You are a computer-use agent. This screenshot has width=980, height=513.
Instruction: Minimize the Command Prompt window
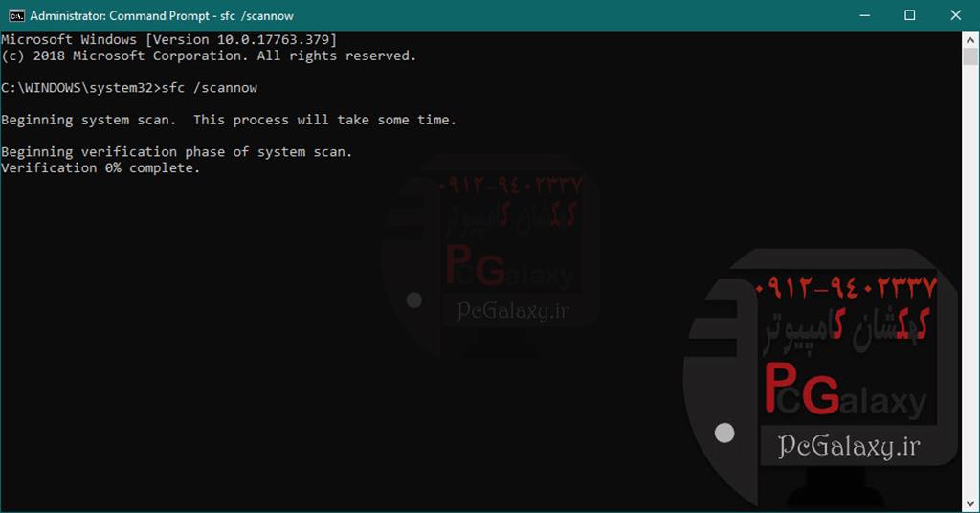click(x=866, y=15)
